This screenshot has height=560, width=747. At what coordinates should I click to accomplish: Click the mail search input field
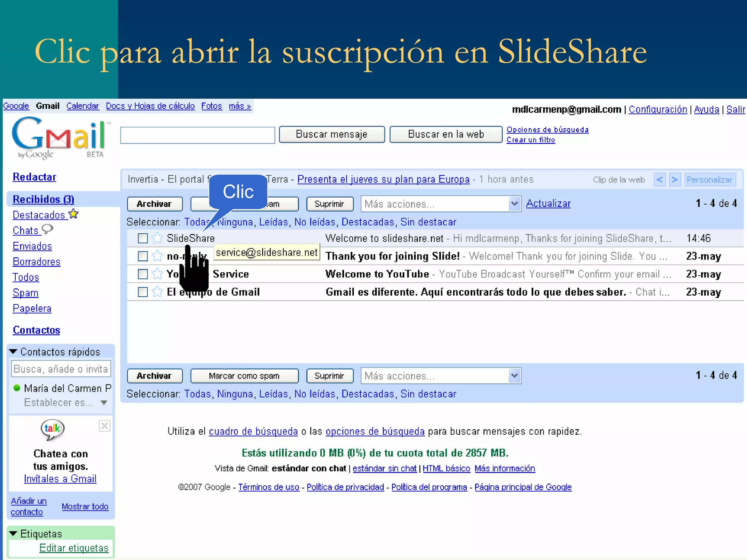pos(198,135)
